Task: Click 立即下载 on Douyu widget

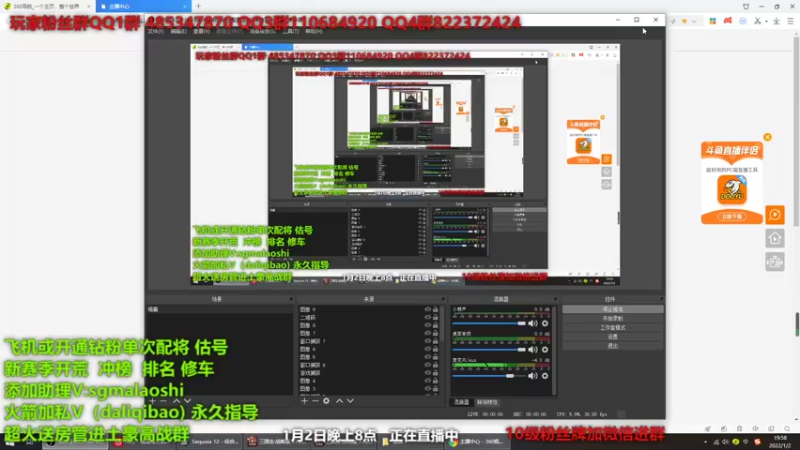Action: 732,217
